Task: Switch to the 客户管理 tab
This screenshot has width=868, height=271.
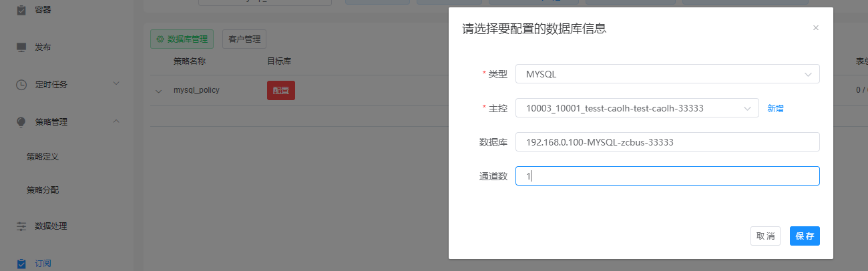Action: click(x=244, y=39)
